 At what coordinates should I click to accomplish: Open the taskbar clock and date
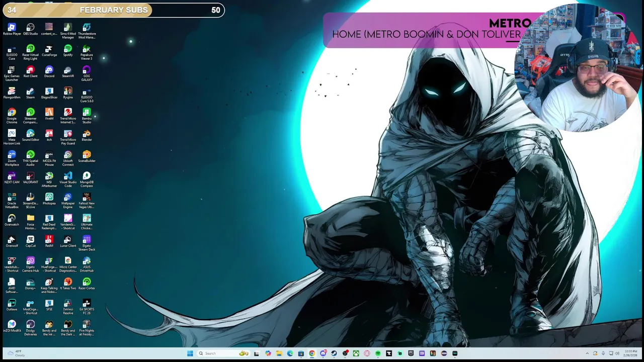coord(630,353)
